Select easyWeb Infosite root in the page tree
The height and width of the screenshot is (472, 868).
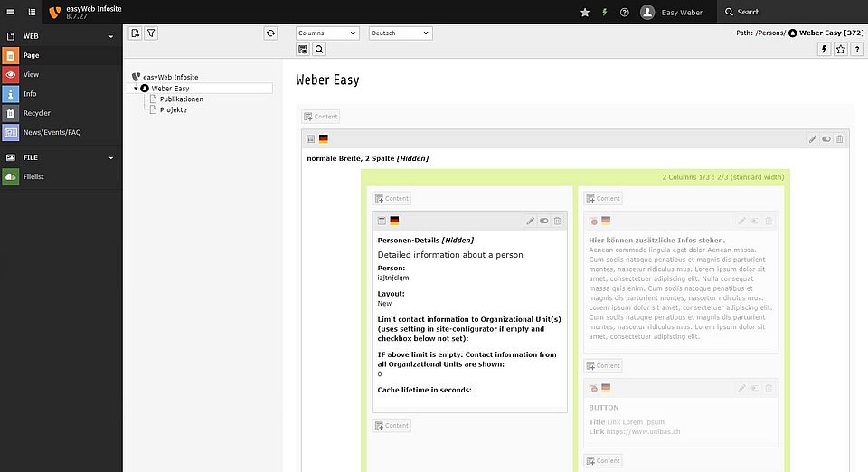171,77
